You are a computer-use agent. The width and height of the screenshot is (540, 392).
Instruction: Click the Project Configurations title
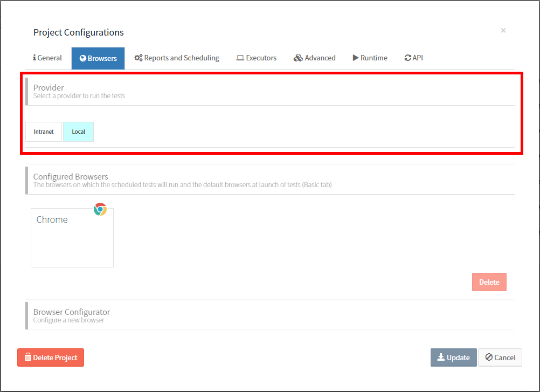(79, 32)
